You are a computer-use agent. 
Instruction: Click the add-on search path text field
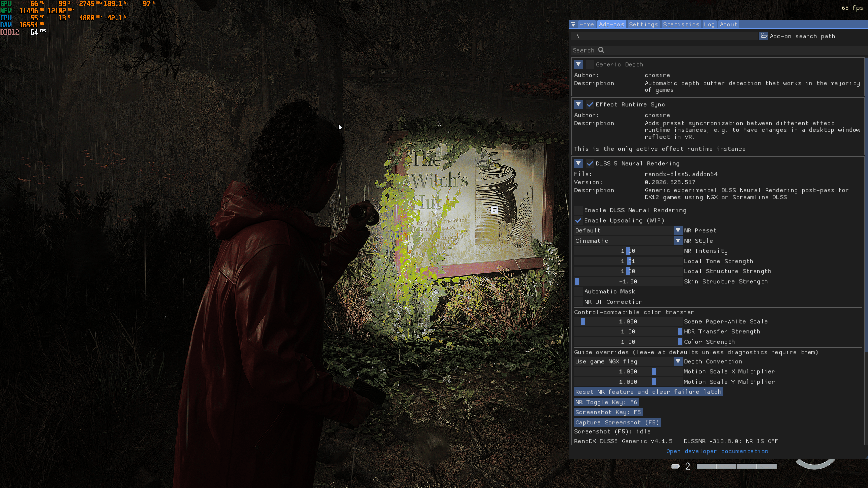point(665,36)
